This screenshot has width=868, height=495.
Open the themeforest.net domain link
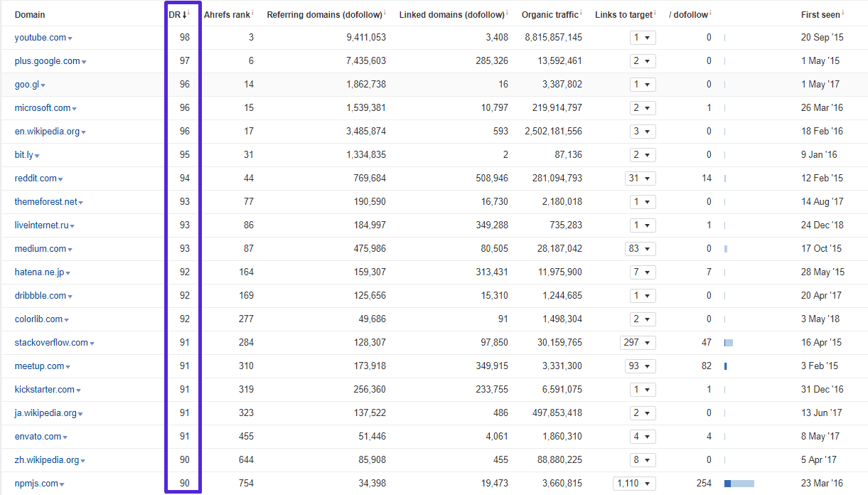click(45, 202)
